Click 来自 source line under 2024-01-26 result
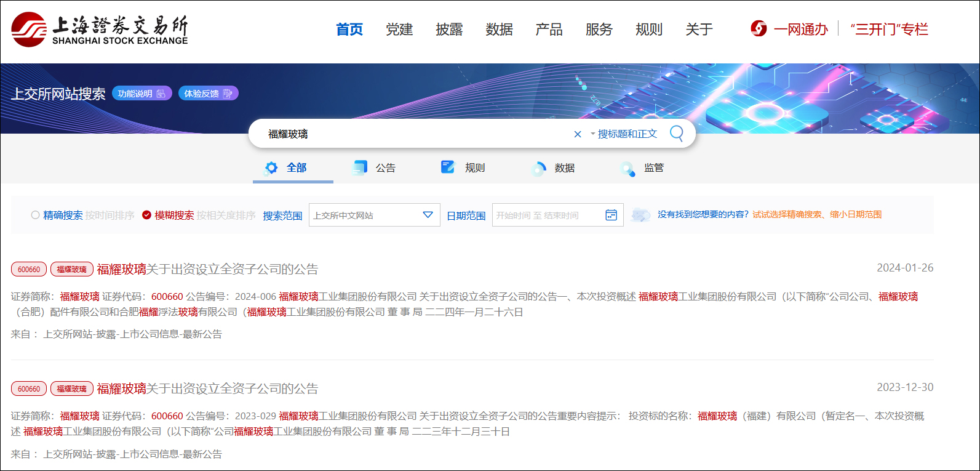This screenshot has width=980, height=471. pyautogui.click(x=116, y=334)
